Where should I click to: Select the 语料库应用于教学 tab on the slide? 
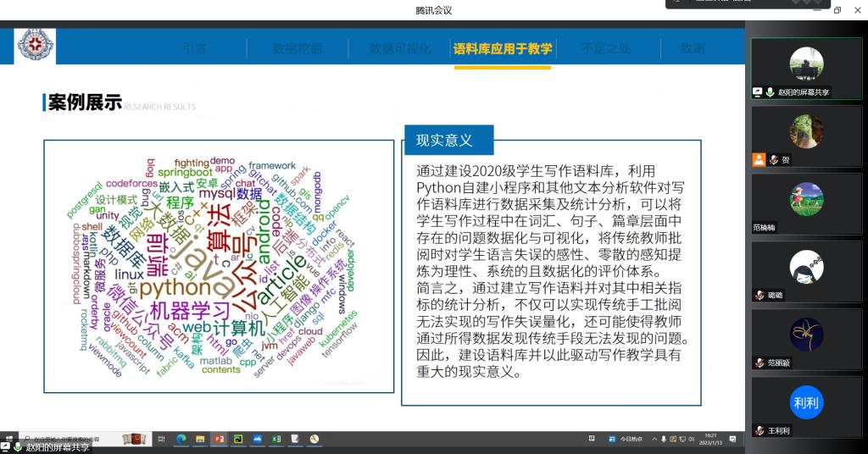502,48
